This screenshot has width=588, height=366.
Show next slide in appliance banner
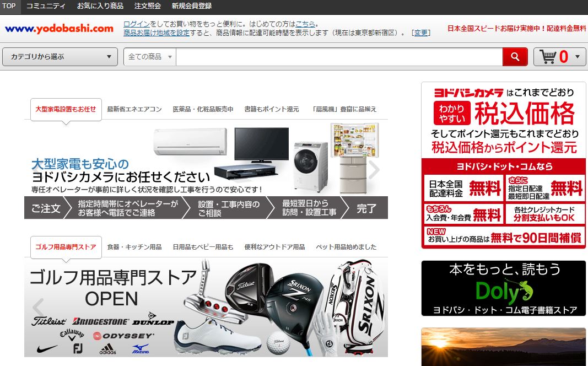click(x=374, y=170)
